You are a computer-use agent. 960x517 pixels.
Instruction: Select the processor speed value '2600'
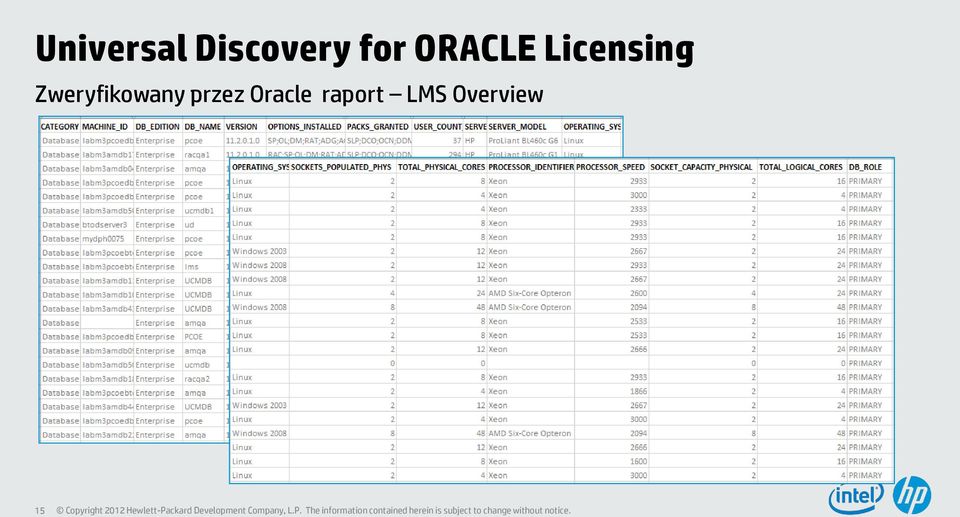pyautogui.click(x=638, y=293)
